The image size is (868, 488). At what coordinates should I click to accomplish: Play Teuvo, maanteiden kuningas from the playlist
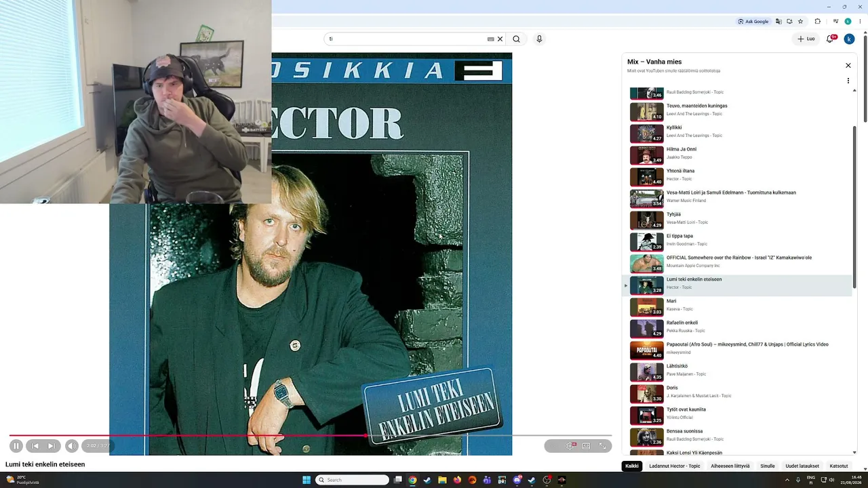click(x=737, y=111)
